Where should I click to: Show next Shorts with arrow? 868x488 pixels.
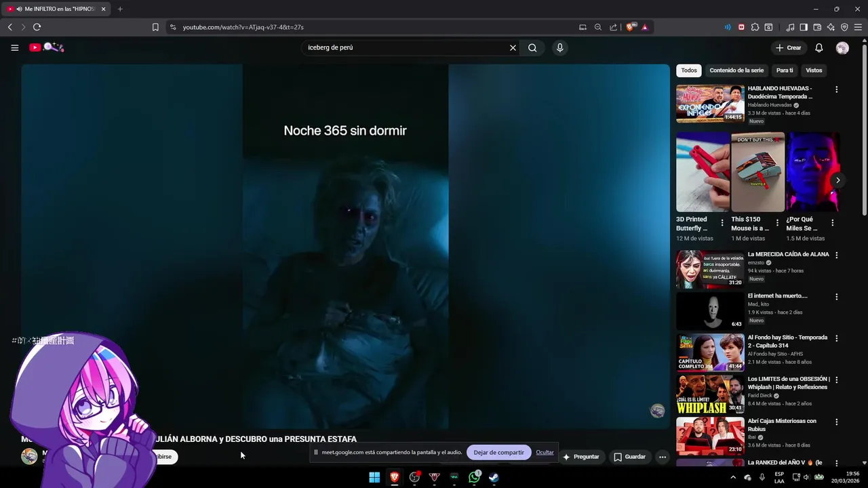point(837,180)
